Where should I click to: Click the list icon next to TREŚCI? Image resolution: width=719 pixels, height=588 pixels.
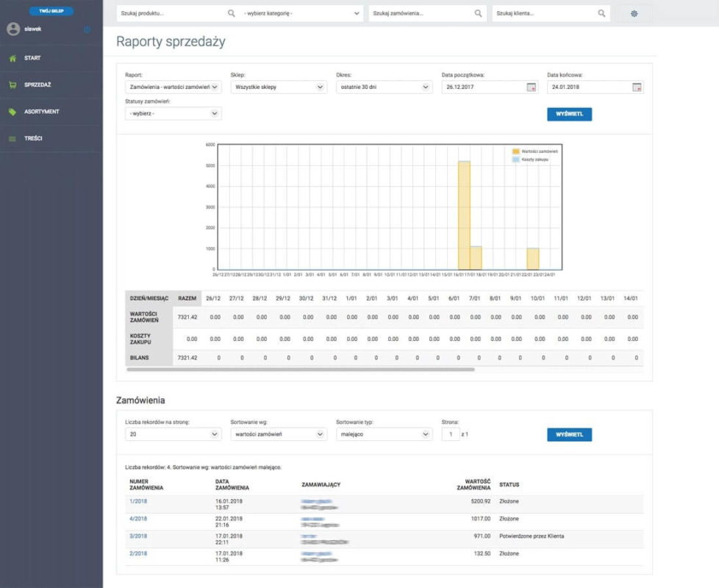(12, 138)
